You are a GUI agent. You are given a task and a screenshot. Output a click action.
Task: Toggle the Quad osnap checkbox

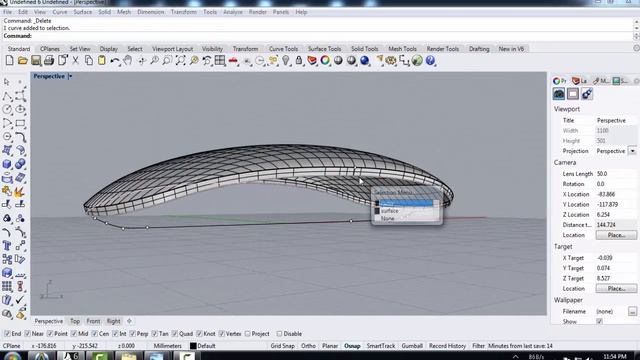(175, 334)
